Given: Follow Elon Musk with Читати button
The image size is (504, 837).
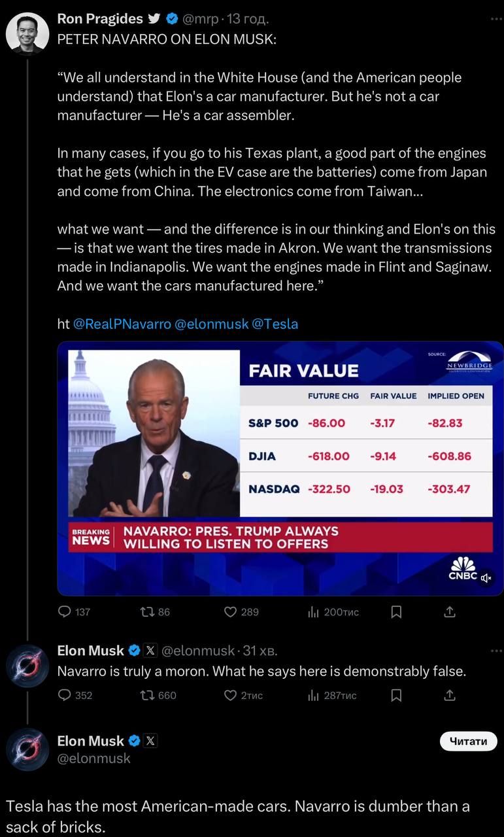Looking at the screenshot, I should pos(468,741).
